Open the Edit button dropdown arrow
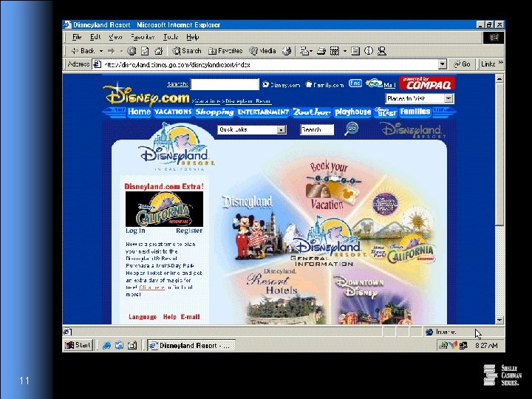Screen dimensions: 532x399 click(344, 51)
